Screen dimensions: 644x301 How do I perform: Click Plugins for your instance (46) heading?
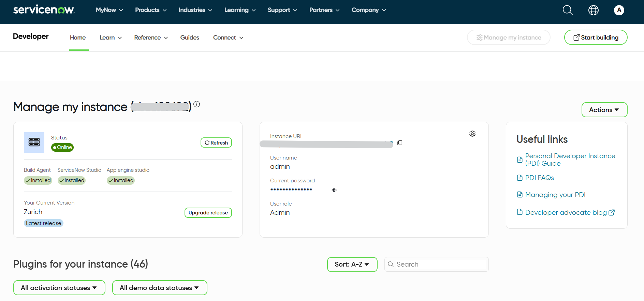click(81, 264)
